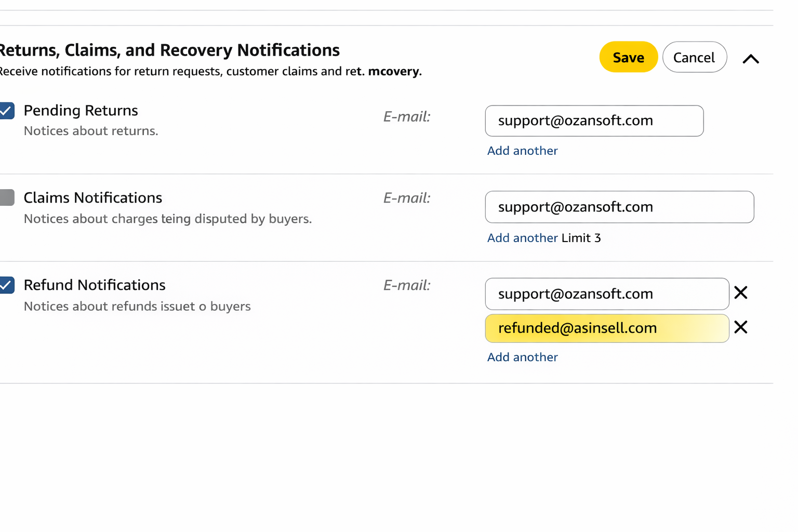
Task: Collapse the Returns, Claims, and Recovery section
Action: [x=751, y=59]
